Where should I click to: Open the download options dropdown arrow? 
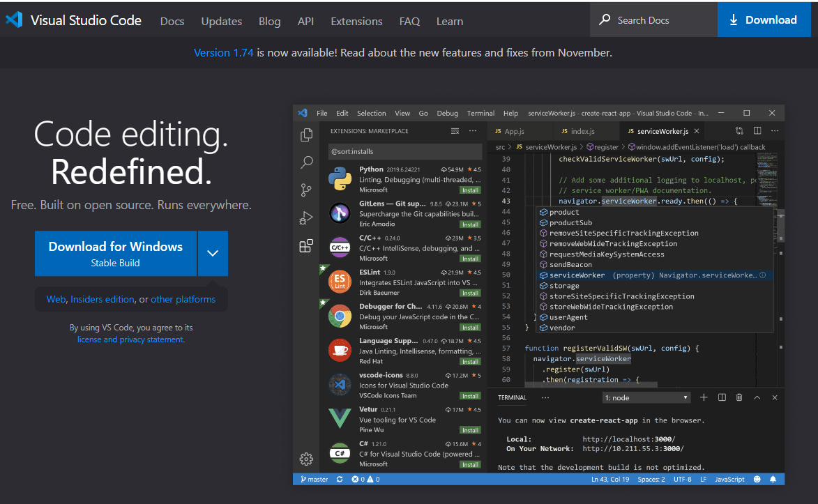[212, 254]
